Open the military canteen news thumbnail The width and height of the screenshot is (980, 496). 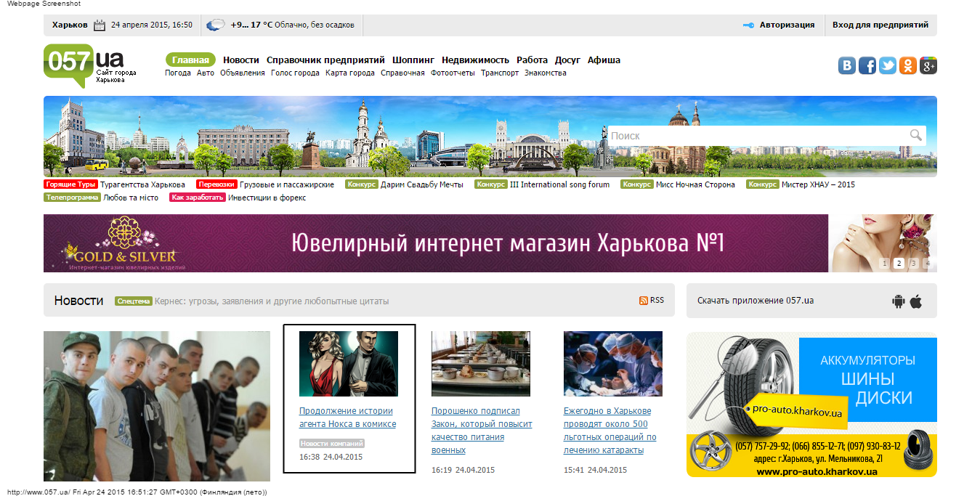coord(481,364)
